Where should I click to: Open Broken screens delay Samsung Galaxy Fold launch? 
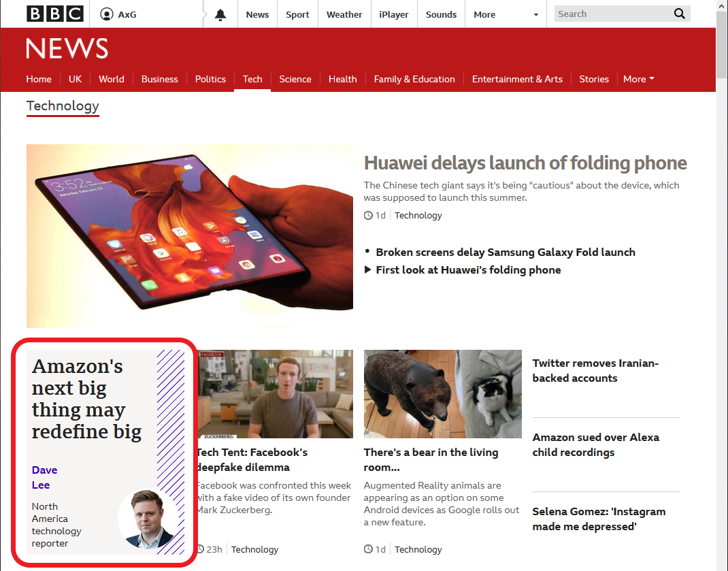coord(505,252)
